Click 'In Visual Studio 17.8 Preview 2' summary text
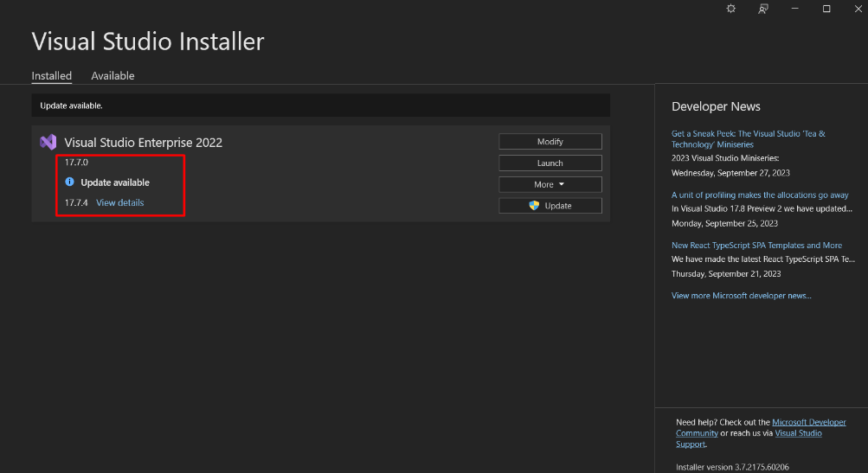868x473 pixels. (762, 208)
